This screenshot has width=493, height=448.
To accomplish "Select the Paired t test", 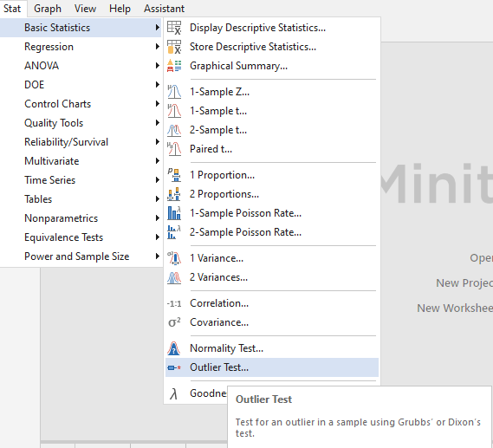I will point(272,149).
